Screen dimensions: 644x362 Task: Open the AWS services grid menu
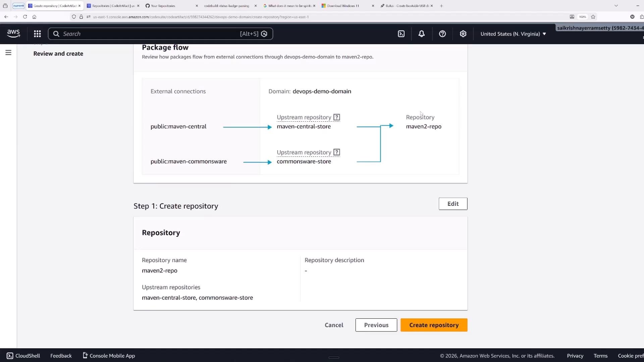(x=37, y=34)
